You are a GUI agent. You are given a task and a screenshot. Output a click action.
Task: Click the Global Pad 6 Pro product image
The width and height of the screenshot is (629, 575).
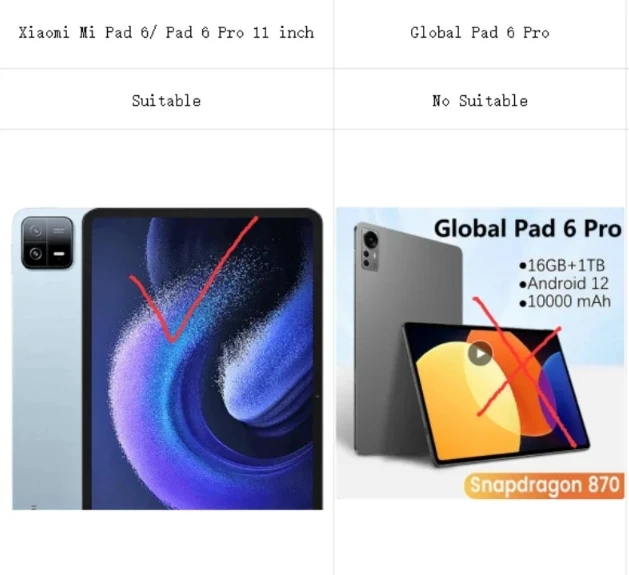coord(480,353)
